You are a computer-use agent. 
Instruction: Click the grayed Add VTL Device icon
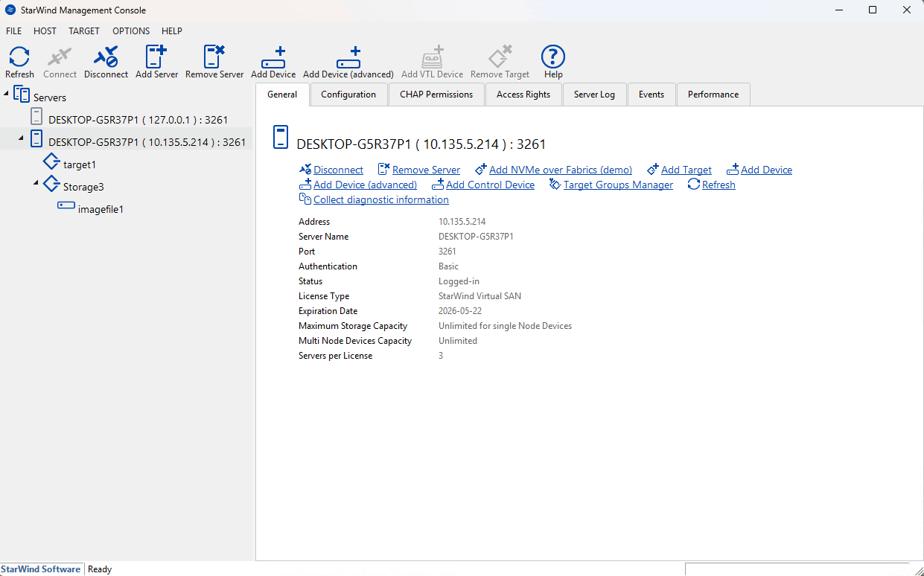[x=433, y=57]
